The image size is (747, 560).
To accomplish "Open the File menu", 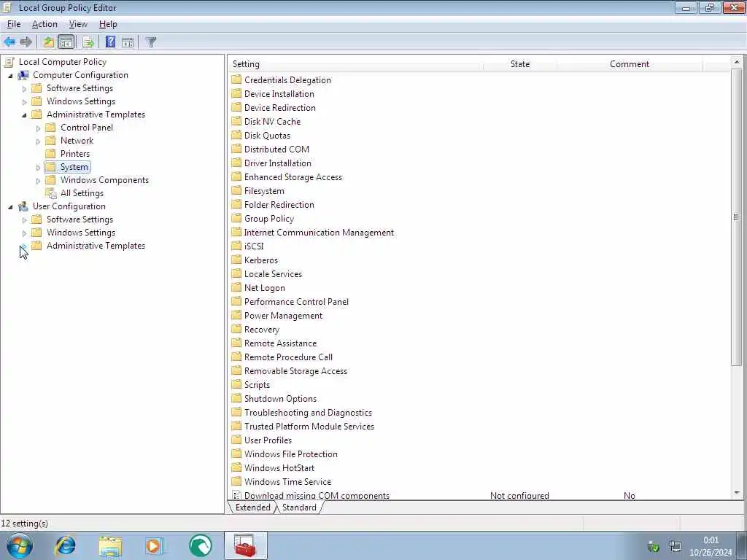I will coord(13,24).
